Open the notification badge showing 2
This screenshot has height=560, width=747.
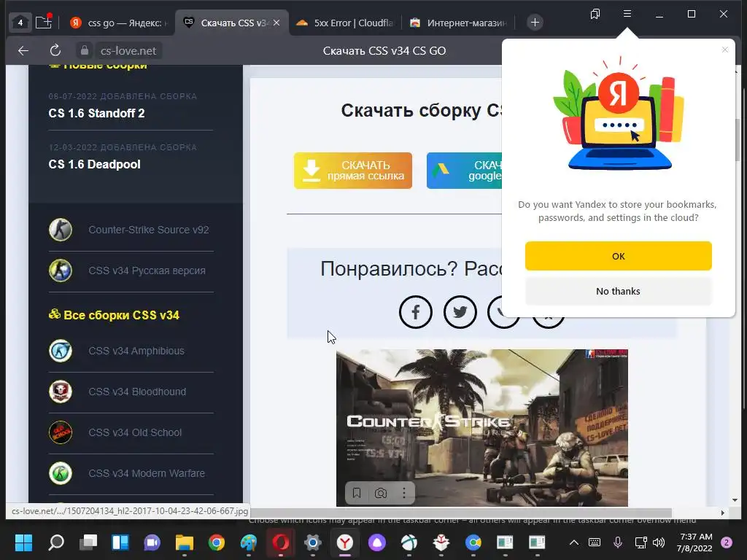point(727,542)
